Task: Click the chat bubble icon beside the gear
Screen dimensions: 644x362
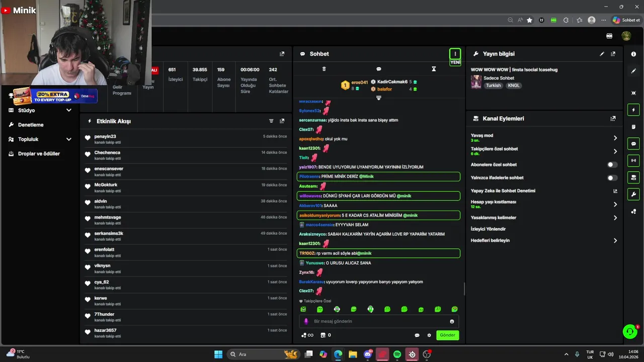Action: [417, 335]
